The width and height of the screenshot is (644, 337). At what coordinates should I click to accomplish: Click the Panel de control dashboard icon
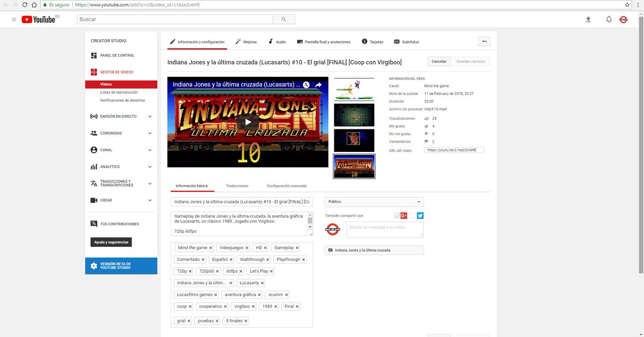click(x=94, y=55)
